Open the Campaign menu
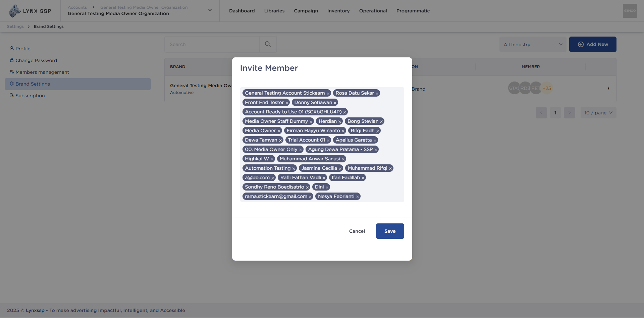The image size is (644, 318). click(x=306, y=11)
